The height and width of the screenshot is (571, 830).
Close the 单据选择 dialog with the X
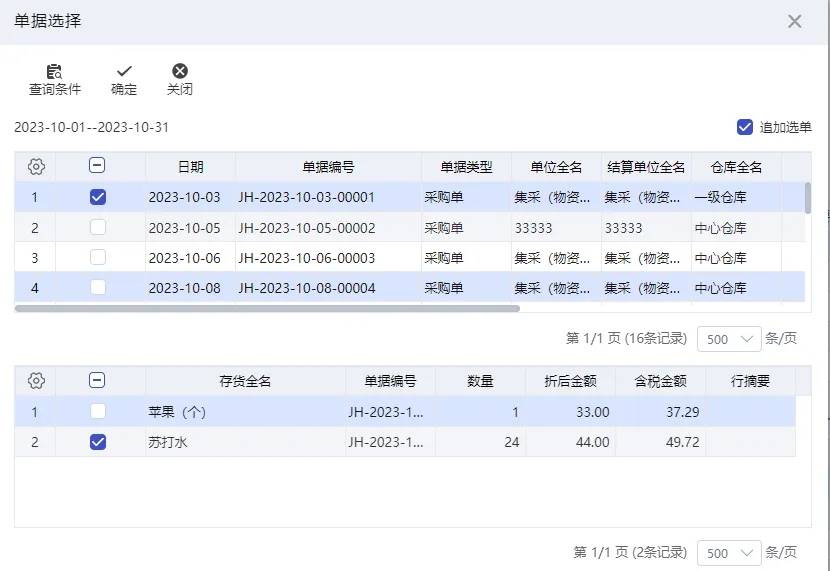point(794,21)
